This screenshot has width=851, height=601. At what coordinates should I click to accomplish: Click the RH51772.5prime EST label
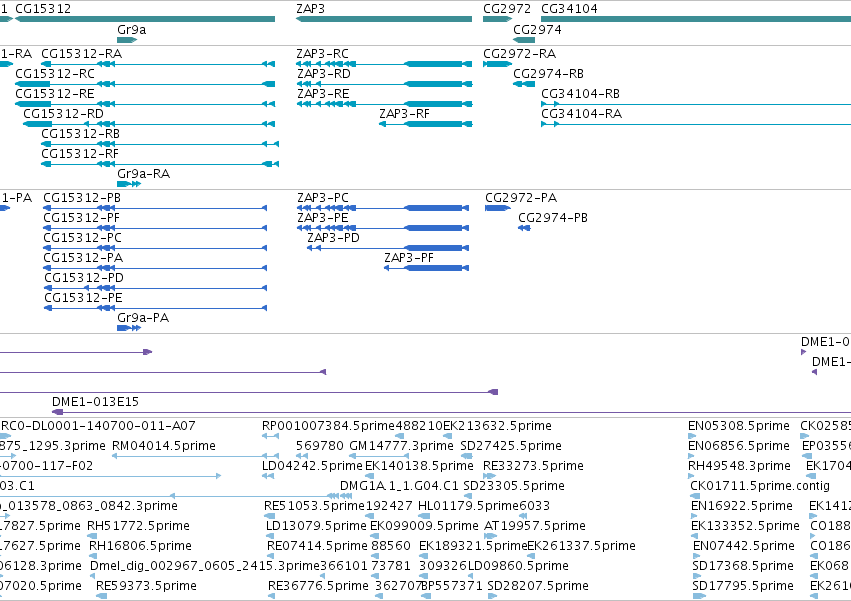[x=138, y=526]
